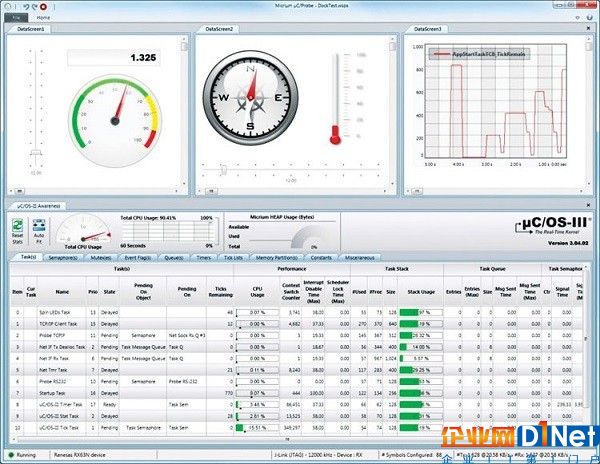Click the green Running status indicator
Image resolution: width=600 pixels, height=464 pixels.
click(x=11, y=455)
